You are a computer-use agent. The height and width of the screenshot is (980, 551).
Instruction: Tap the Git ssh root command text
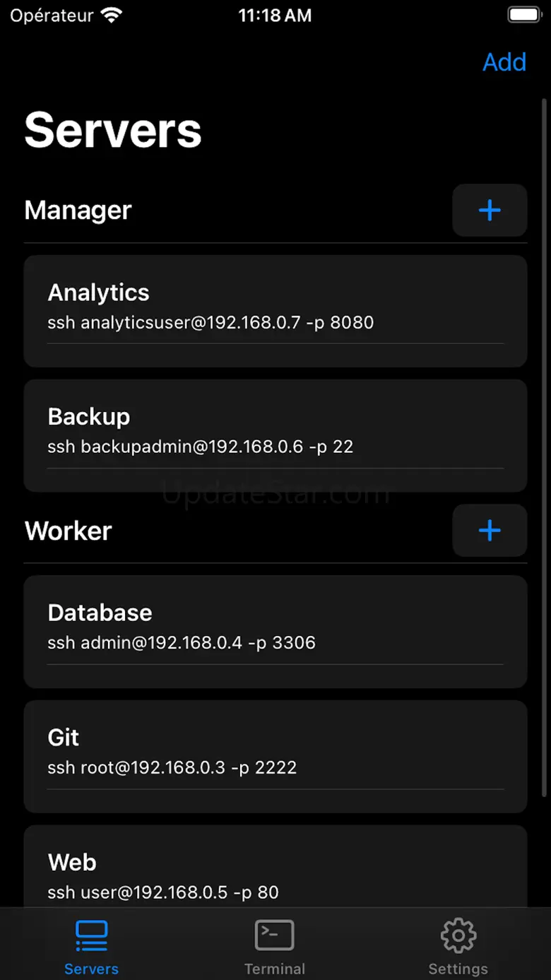click(x=172, y=768)
